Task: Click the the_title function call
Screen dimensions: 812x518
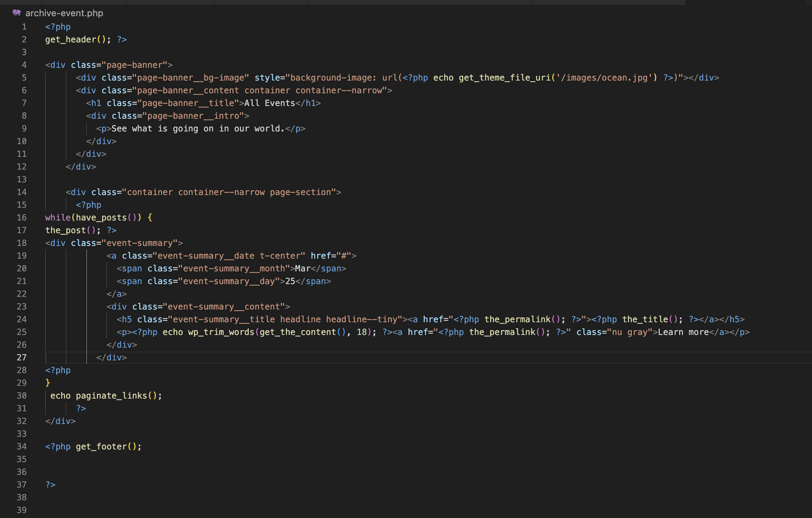Action: pos(645,319)
